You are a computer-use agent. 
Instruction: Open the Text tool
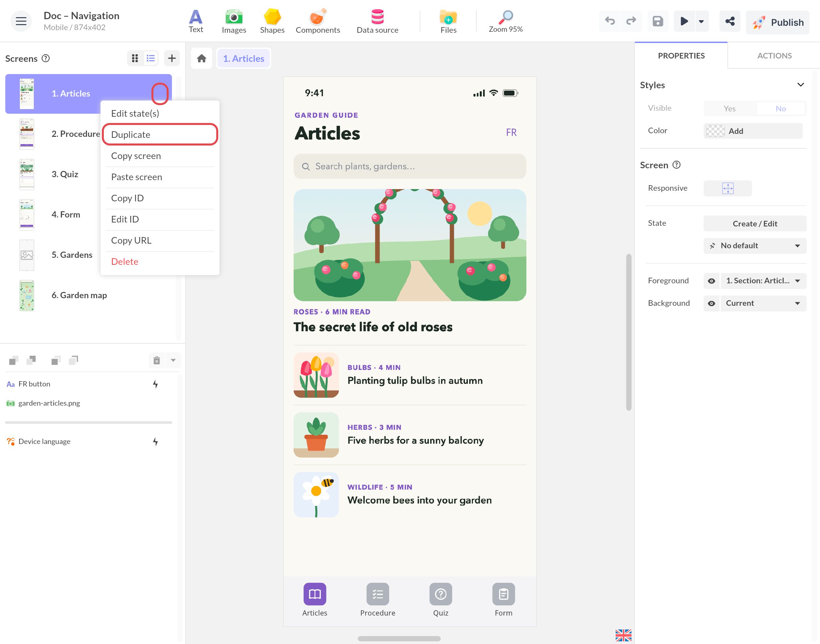pos(196,21)
